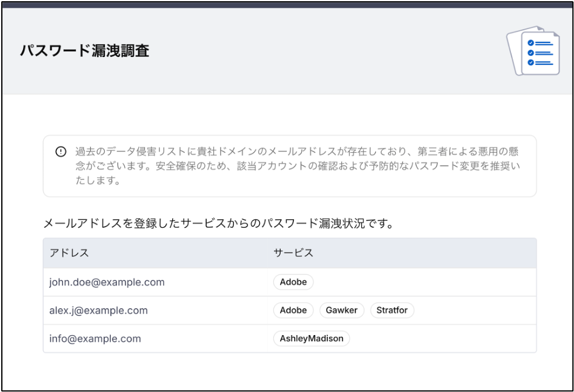
Task: Select the Stratfor service badge
Action: tap(392, 310)
